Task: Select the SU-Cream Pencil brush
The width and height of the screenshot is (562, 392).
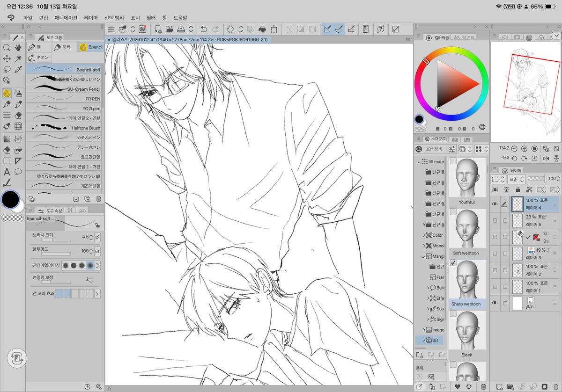Action: [x=64, y=89]
